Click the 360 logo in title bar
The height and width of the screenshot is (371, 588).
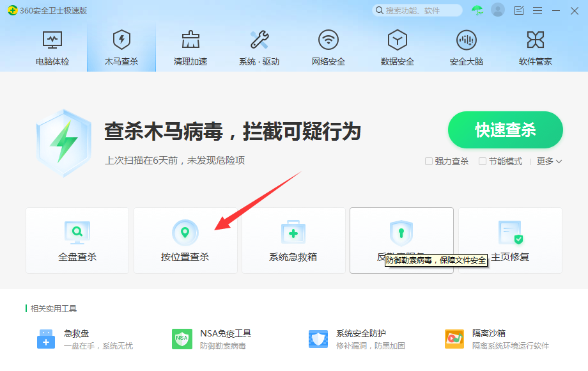(x=13, y=10)
